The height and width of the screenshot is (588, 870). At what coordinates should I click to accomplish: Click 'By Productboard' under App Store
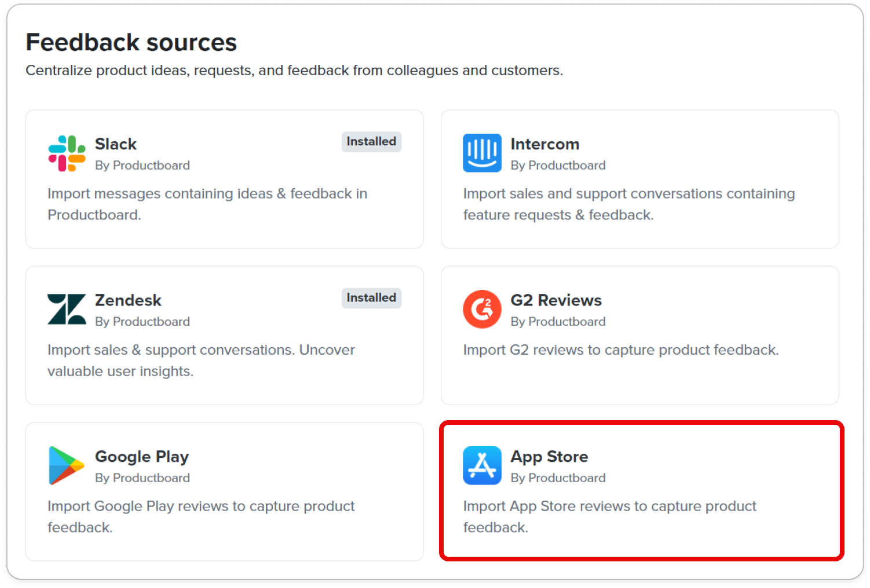pos(558,478)
